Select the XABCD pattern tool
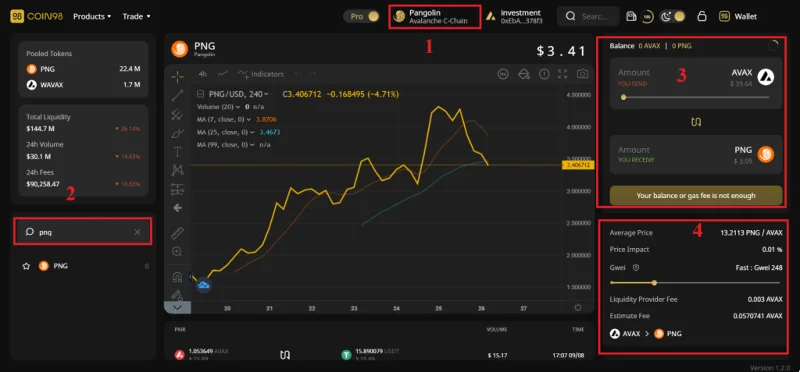The height and width of the screenshot is (372, 800). 178,170
